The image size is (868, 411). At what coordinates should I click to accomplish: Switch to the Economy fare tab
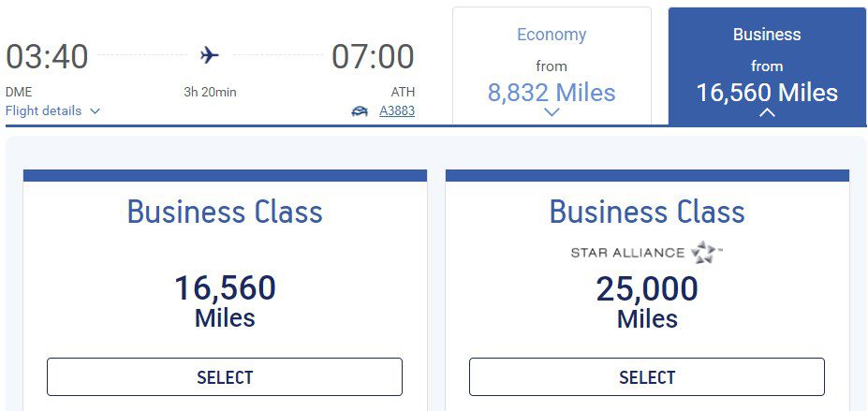coord(552,66)
